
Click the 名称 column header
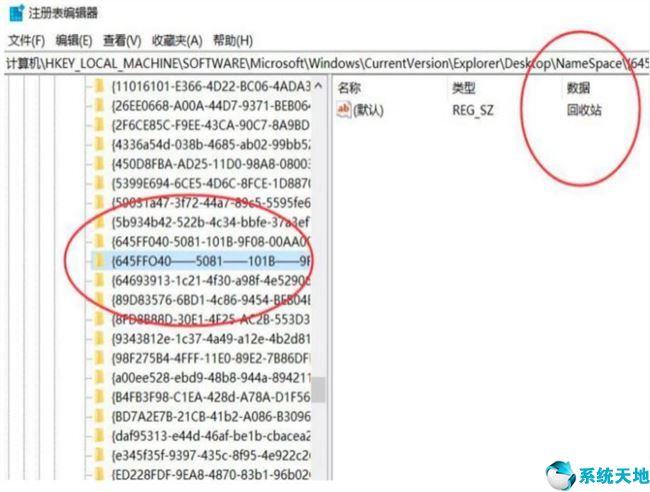349,88
